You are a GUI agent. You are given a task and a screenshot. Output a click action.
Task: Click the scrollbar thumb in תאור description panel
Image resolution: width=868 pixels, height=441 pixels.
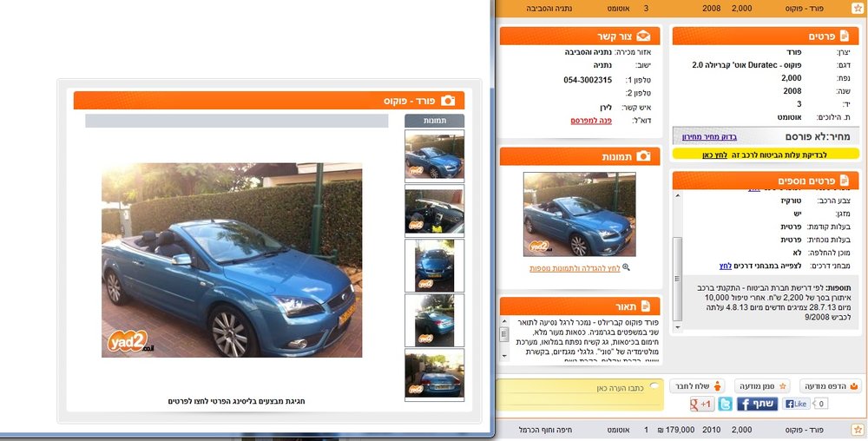pos(504,334)
